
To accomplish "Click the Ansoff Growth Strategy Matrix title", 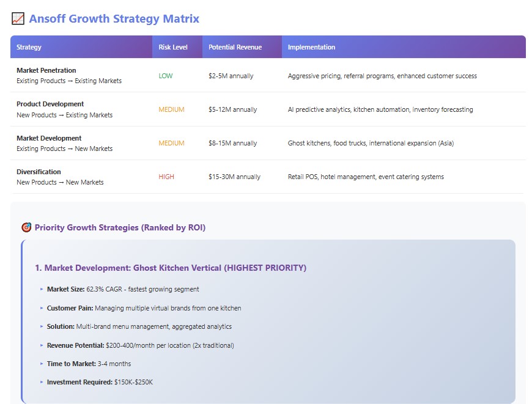I will pos(114,19).
